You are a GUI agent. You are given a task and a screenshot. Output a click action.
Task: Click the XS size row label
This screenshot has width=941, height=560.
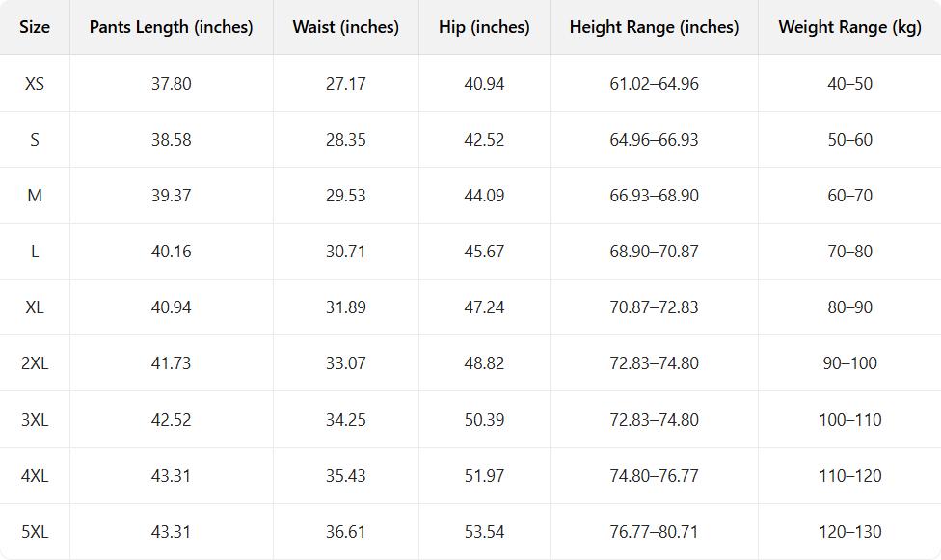click(x=35, y=84)
